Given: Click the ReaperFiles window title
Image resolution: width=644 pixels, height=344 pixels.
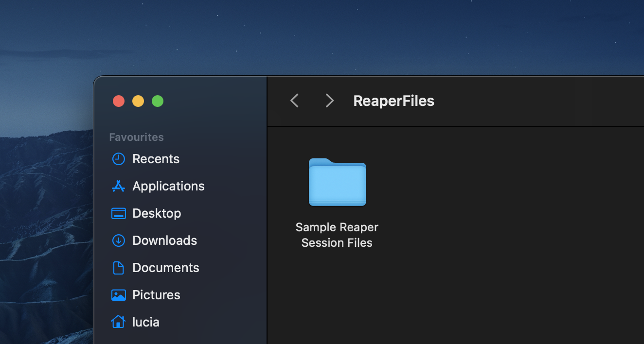Looking at the screenshot, I should tap(394, 101).
